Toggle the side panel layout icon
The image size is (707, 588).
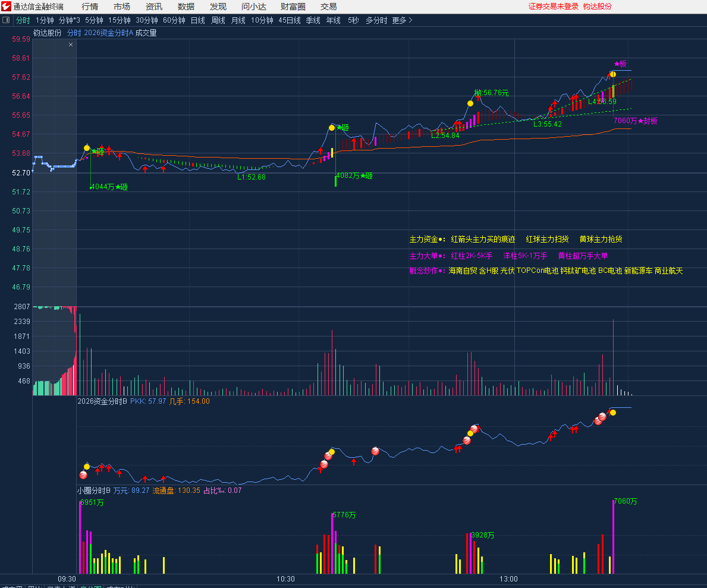[x=7, y=20]
